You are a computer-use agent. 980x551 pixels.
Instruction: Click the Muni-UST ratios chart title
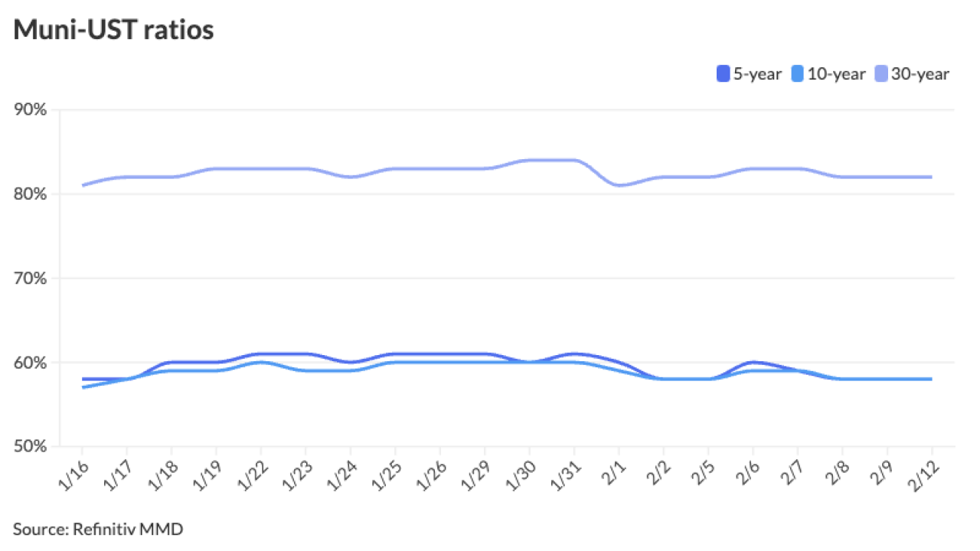[x=113, y=29]
